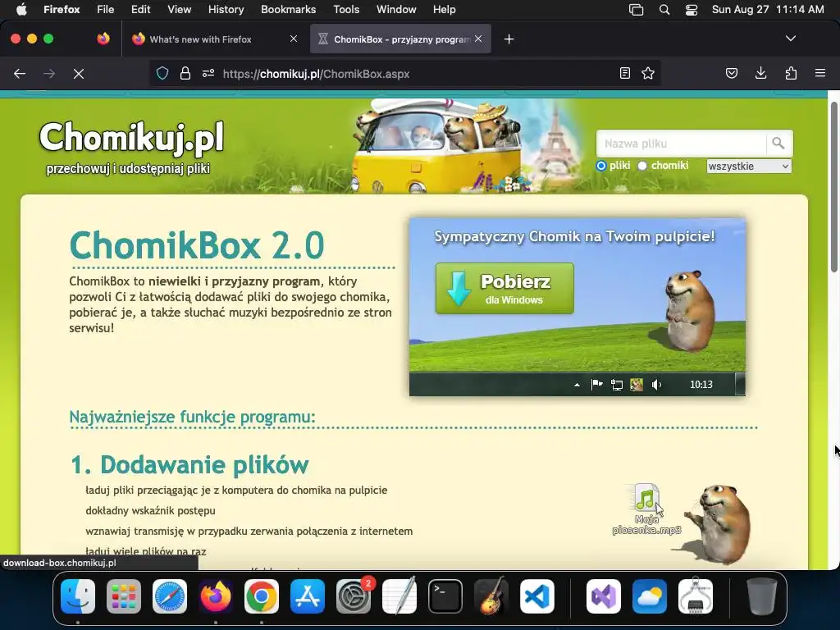Open the Tools menu

[346, 10]
